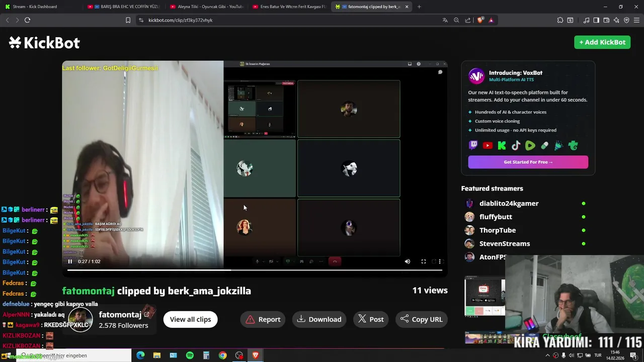Open featured streamer diablito24kgamer
The image size is (644, 362).
pos(509,204)
